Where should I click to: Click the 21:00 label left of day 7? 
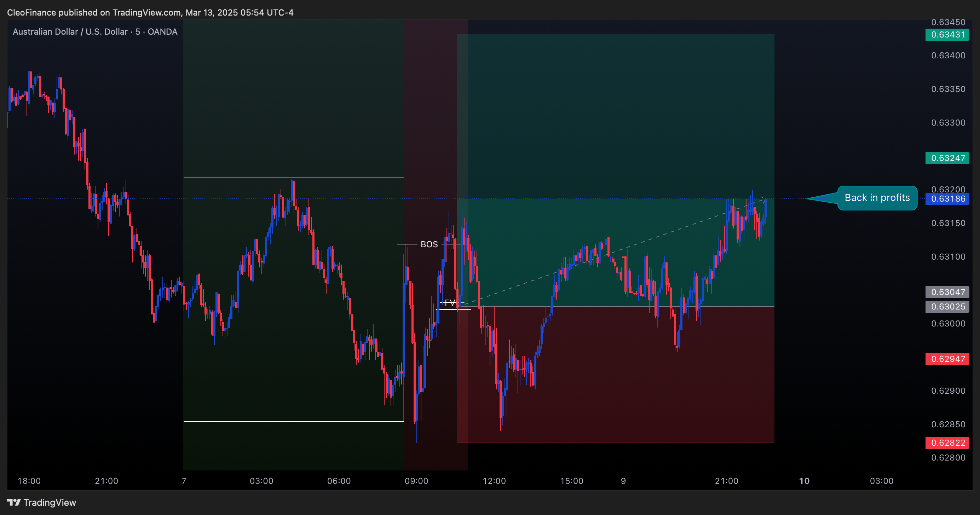click(x=106, y=481)
